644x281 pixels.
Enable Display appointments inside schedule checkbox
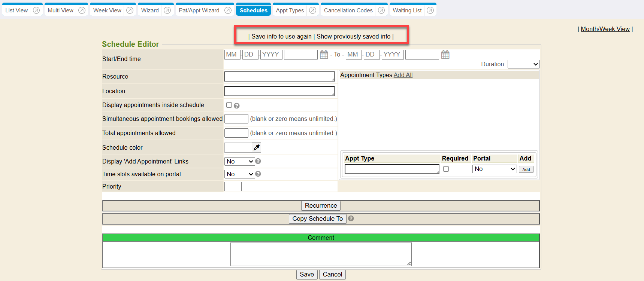pyautogui.click(x=229, y=105)
